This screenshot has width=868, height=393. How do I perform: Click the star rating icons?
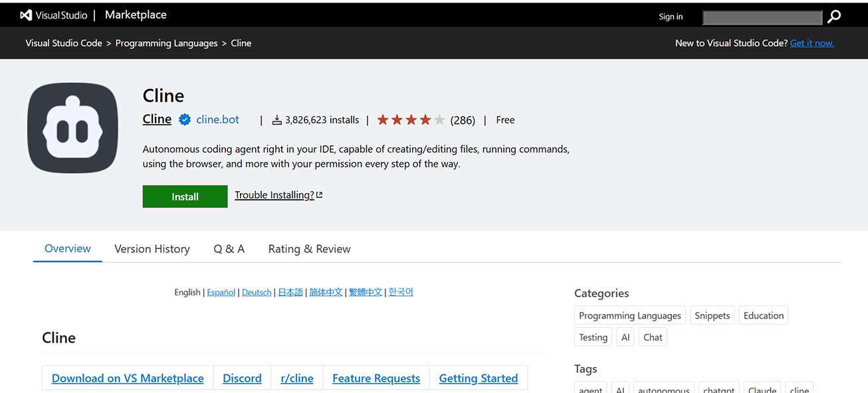411,120
